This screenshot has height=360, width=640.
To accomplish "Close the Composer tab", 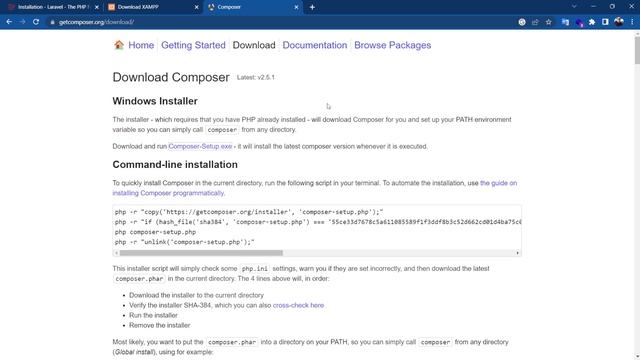I will click(x=296, y=7).
